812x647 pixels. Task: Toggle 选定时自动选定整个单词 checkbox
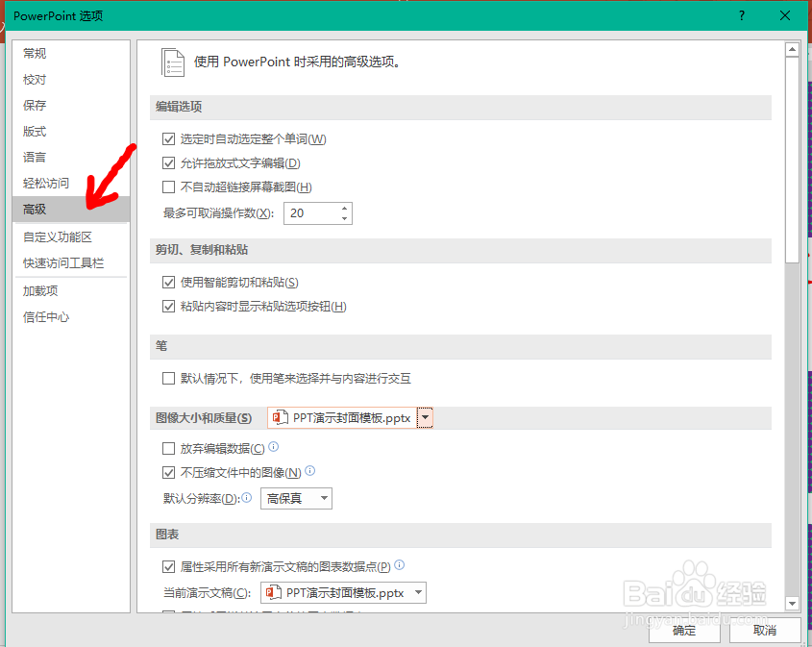tap(168, 138)
